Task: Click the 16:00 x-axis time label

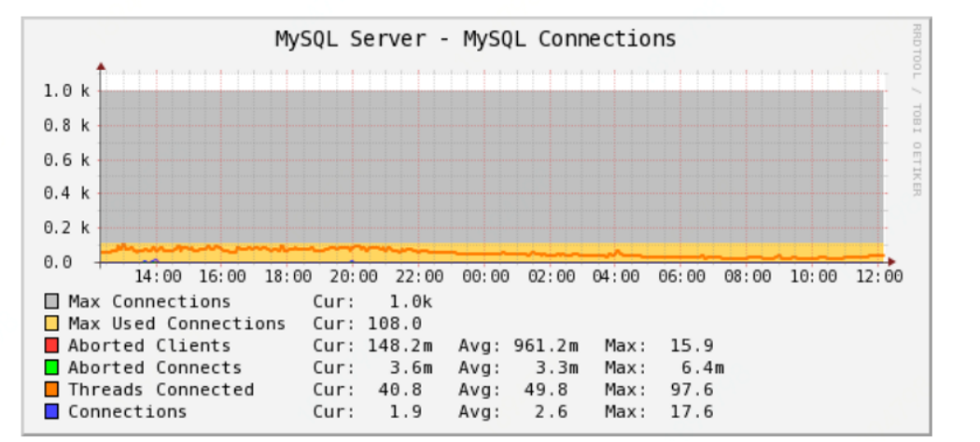Action: click(223, 276)
